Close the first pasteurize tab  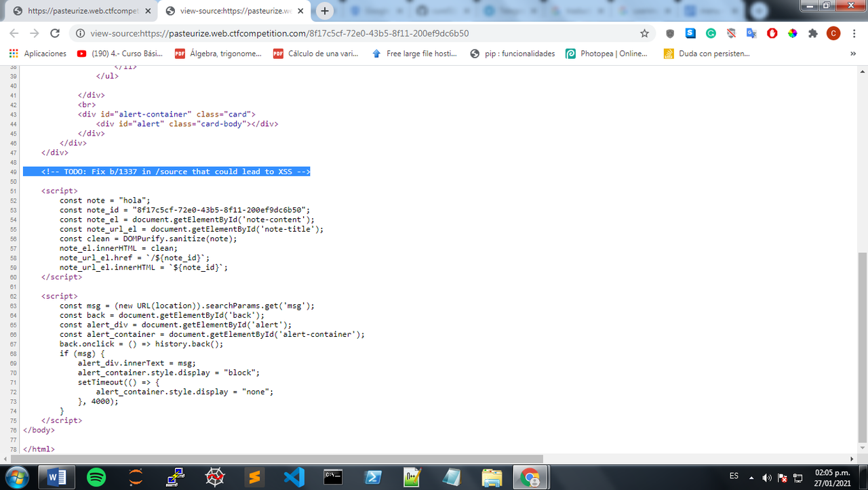pyautogui.click(x=148, y=11)
